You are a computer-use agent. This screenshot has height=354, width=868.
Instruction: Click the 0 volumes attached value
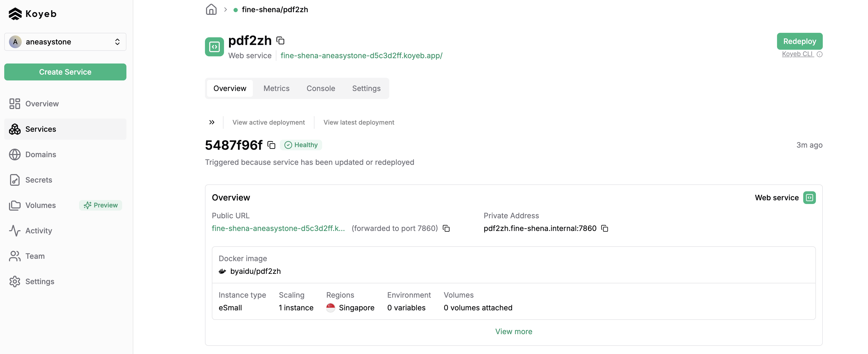478,307
